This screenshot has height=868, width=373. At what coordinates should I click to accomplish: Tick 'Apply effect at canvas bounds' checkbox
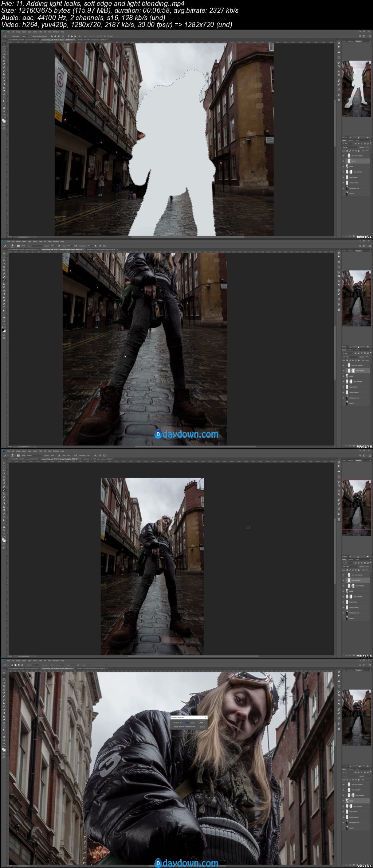(x=173, y=727)
